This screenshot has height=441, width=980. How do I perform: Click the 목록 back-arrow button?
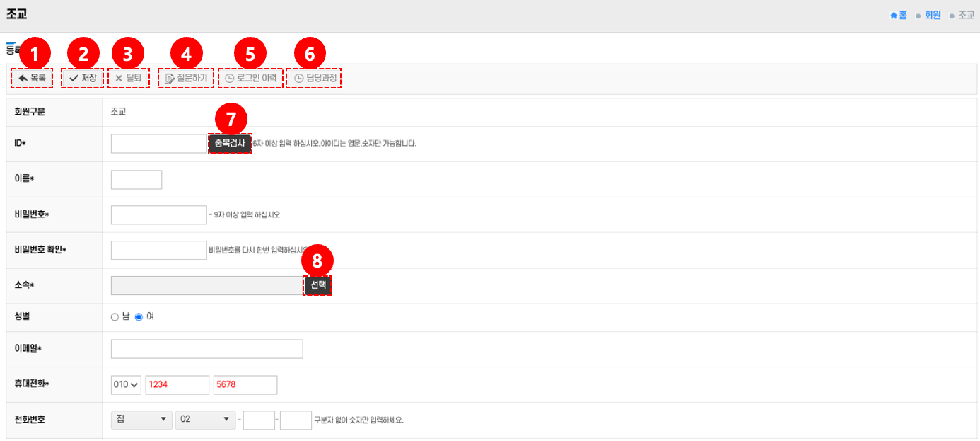[x=32, y=78]
